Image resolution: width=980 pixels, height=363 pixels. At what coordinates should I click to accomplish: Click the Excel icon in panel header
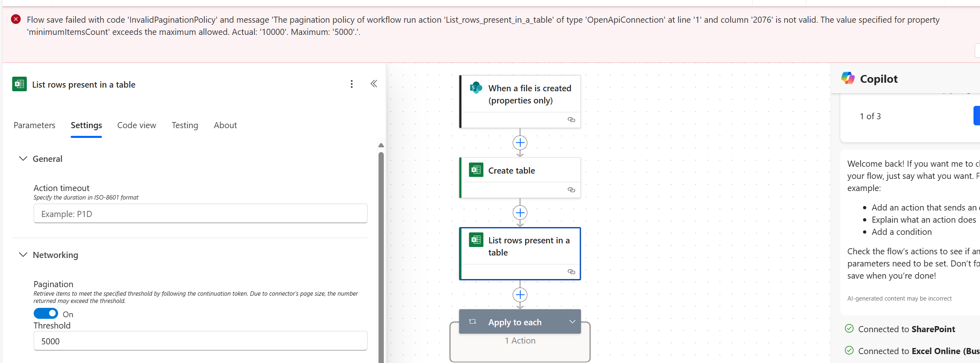[x=19, y=84]
